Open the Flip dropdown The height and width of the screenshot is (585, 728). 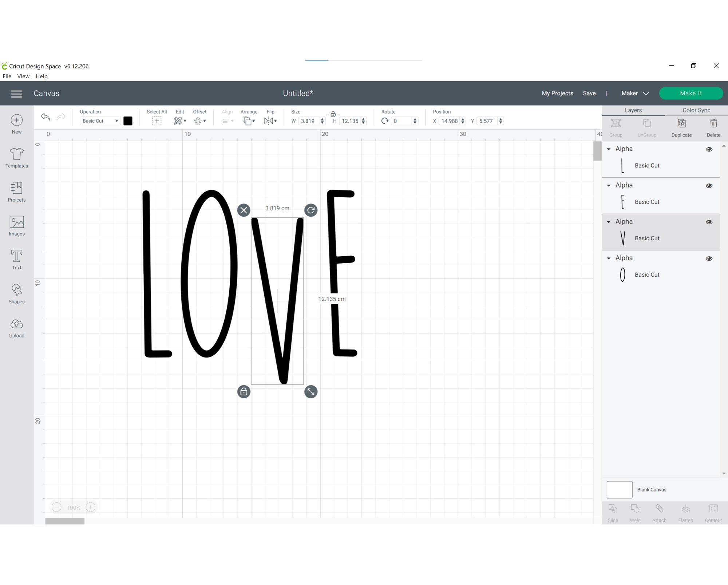click(270, 121)
